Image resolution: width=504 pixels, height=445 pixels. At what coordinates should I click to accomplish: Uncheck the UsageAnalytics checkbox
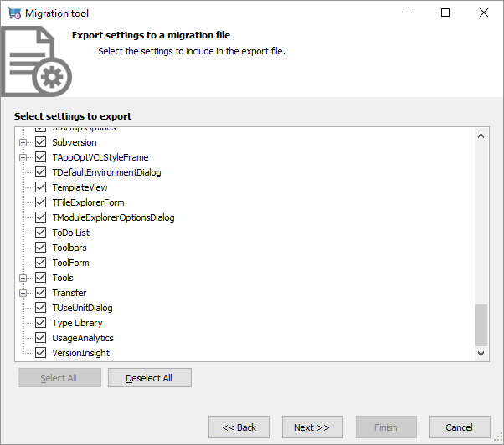tap(40, 338)
